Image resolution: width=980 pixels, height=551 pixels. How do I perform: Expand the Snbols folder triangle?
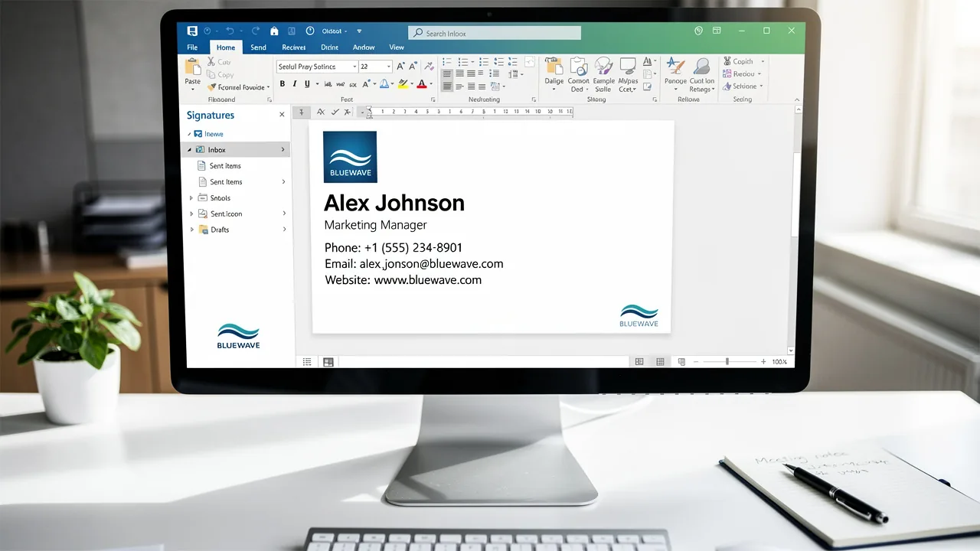click(191, 198)
